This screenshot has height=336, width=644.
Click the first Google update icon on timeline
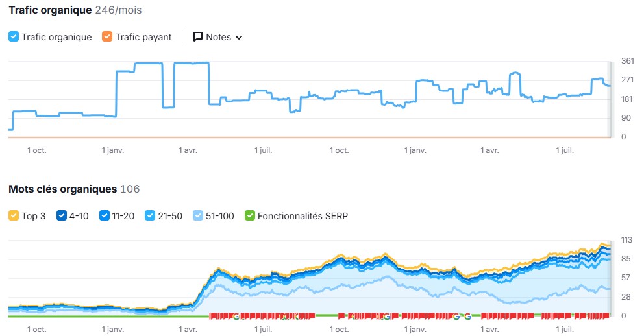236,317
